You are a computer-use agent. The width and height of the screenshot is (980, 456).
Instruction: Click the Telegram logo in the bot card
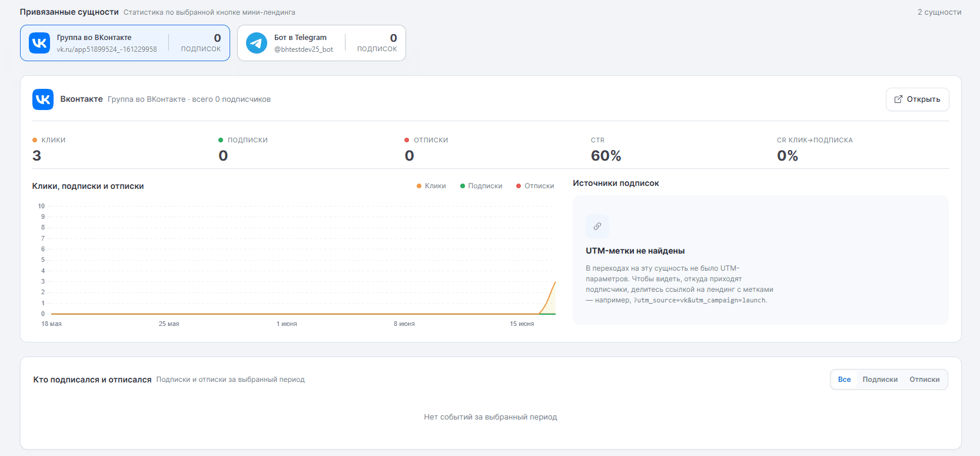point(257,43)
